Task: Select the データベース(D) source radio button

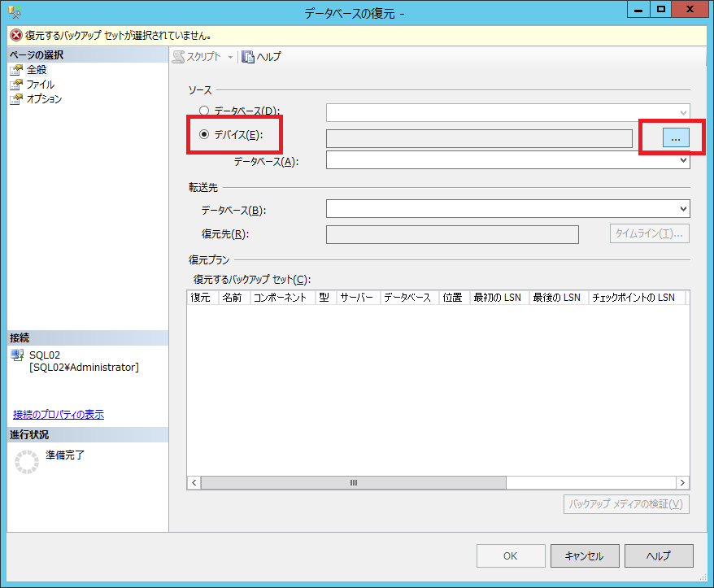Action: pos(203,111)
